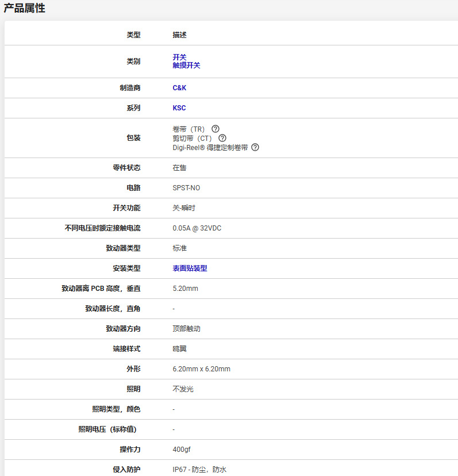Select the 致动器方向 row label
458x476 pixels.
[x=123, y=329]
